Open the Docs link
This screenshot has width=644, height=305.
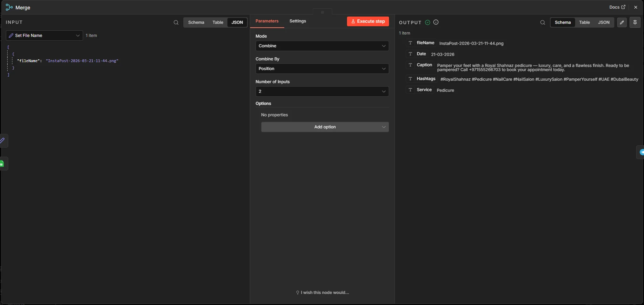[x=617, y=7]
